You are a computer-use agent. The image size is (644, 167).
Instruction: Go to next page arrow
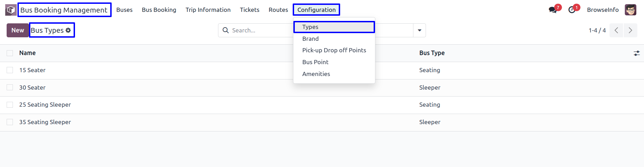coord(630,30)
